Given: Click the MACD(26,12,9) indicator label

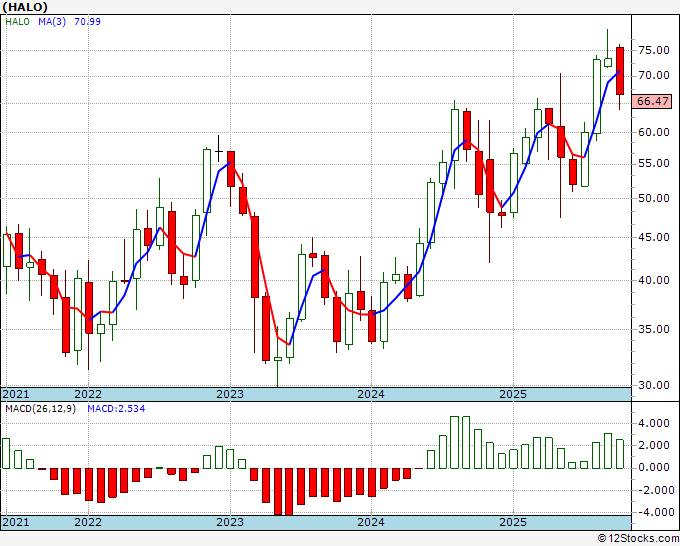Looking at the screenshot, I should 40,409.
